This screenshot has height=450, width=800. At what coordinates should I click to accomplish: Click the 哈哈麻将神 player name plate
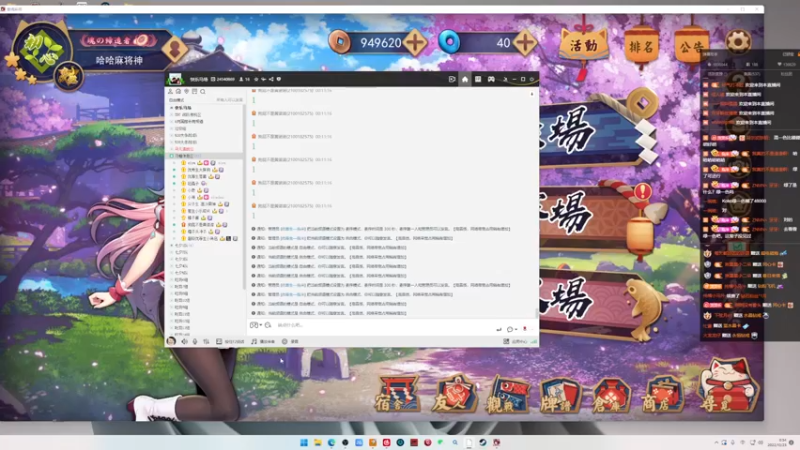(x=119, y=60)
